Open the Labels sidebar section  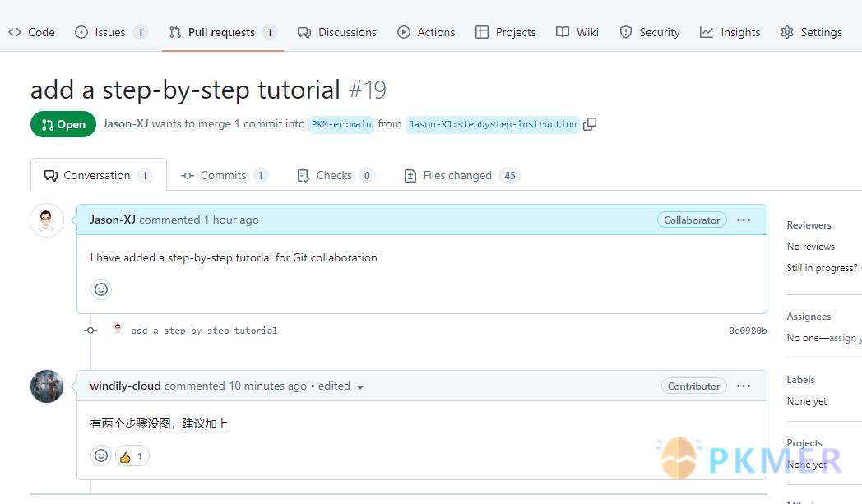pos(800,379)
